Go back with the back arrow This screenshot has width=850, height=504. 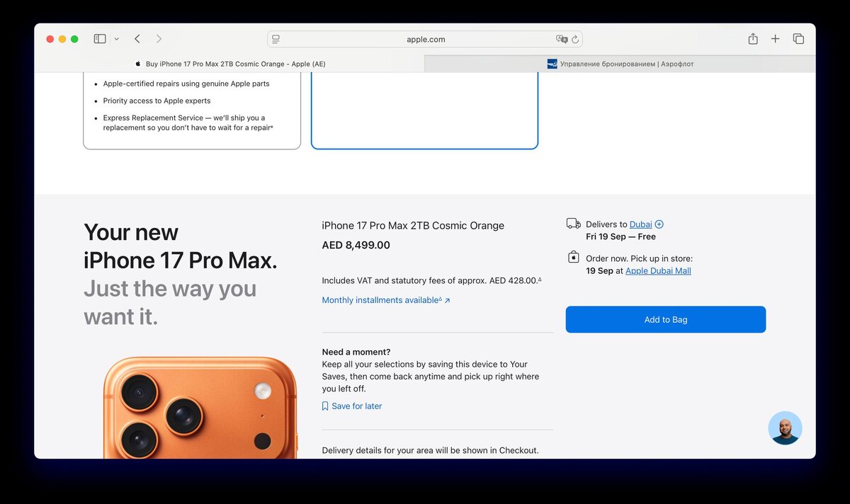click(137, 39)
